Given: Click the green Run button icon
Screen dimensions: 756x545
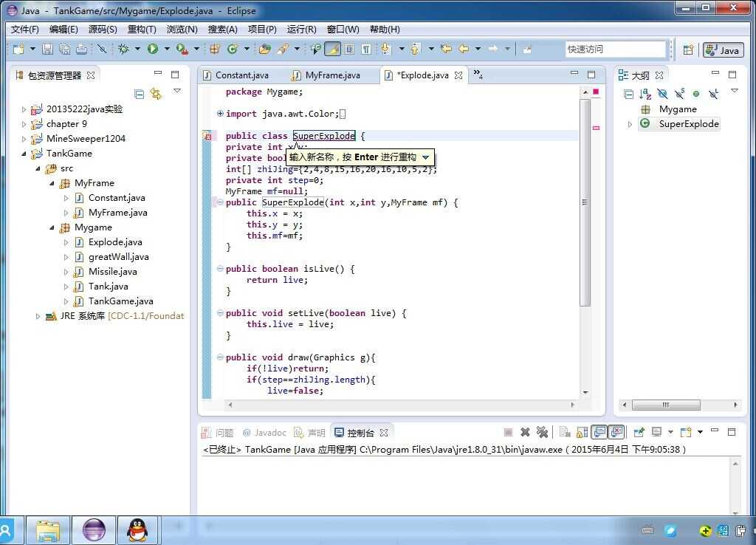Looking at the screenshot, I should pos(153,49).
